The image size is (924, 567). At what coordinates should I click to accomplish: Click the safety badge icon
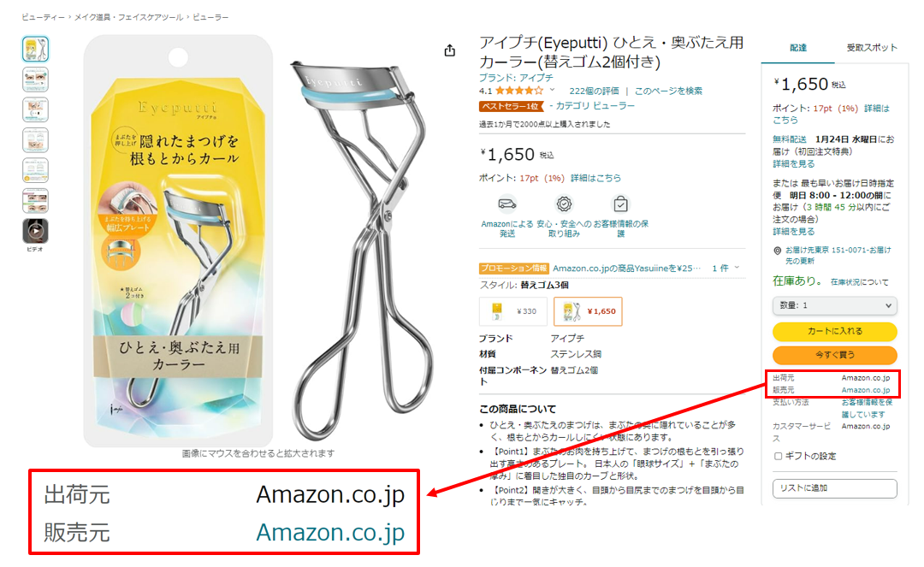tap(564, 204)
